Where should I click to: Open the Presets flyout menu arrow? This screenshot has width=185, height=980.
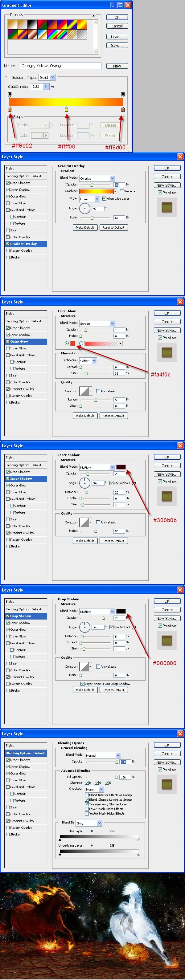point(94,15)
